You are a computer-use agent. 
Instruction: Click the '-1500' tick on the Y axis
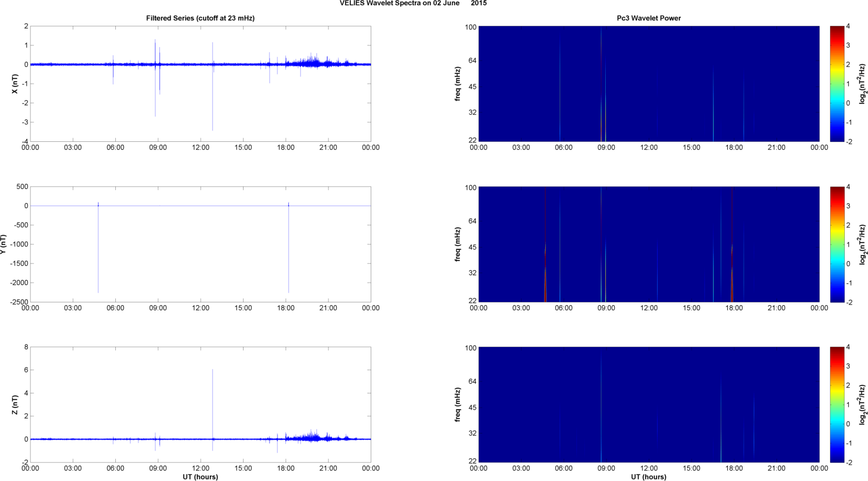[19, 263]
